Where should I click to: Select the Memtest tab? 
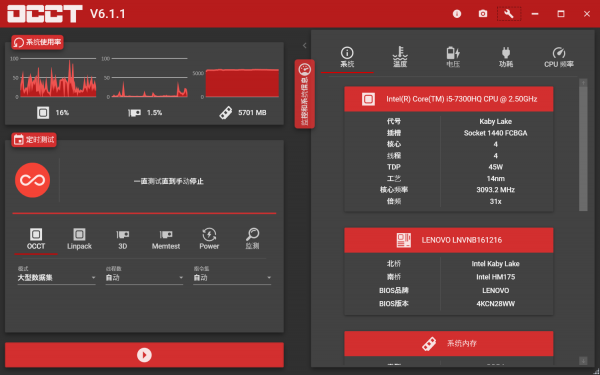pyautogui.click(x=166, y=239)
